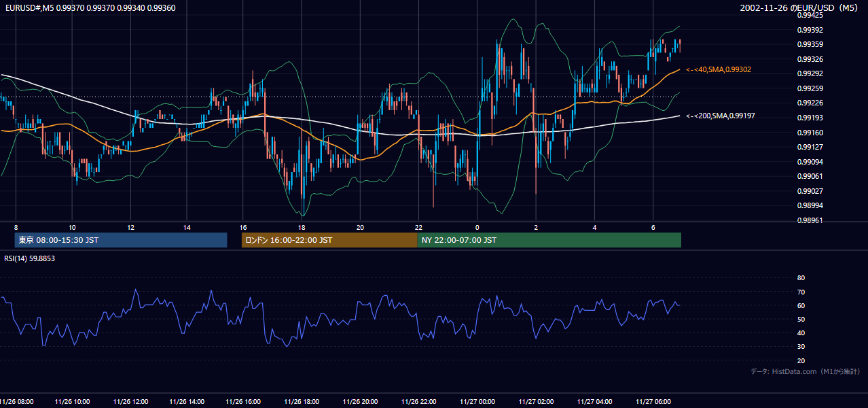Click the RSI scale value 20
The width and height of the screenshot is (868, 408).
pyautogui.click(x=801, y=360)
